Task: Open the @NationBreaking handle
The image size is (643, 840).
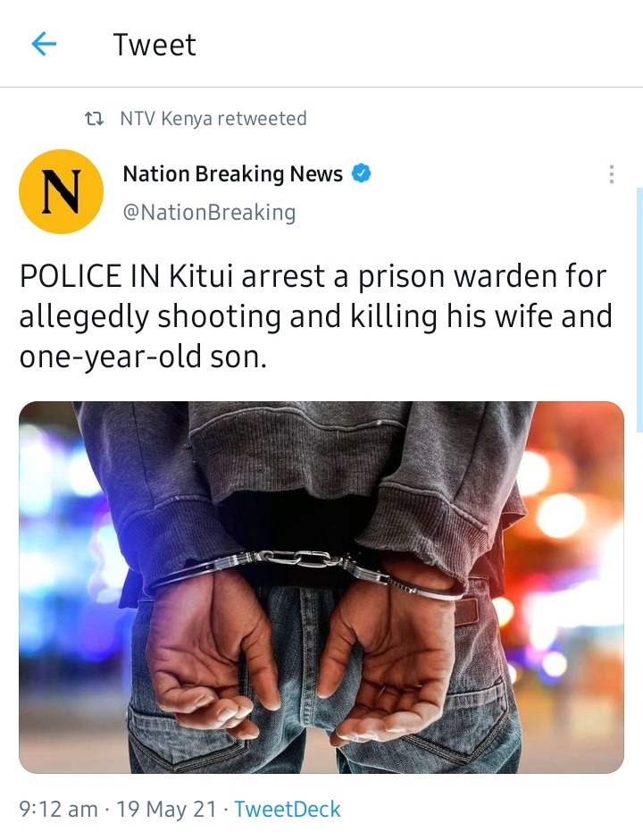Action: click(x=209, y=212)
